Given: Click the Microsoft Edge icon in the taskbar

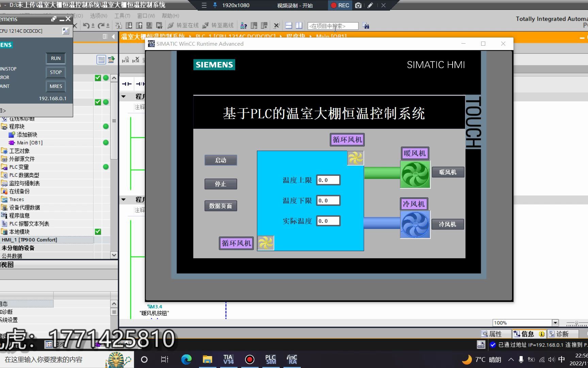Looking at the screenshot, I should 186,359.
